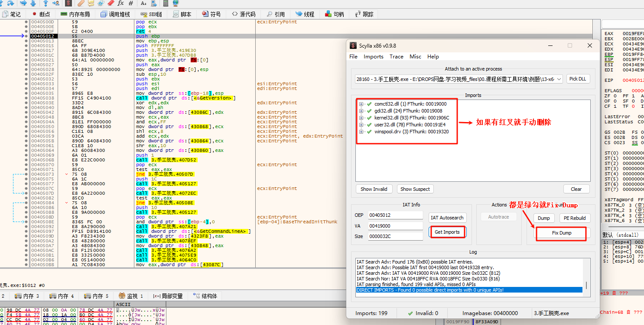Click the globe icon in toolbar
The height and width of the screenshot is (325, 644).
[x=175, y=3]
